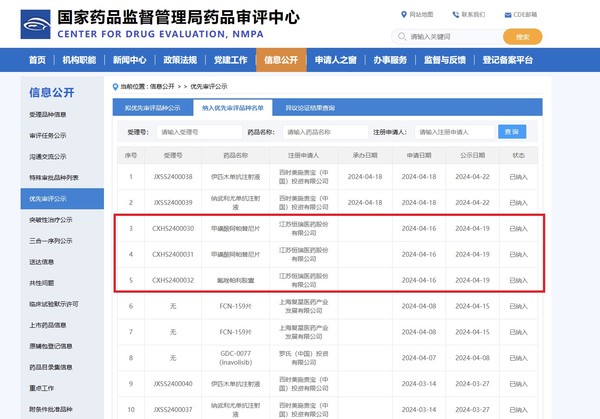Open 受理品种信息 in the sidebar
The image size is (600, 419).
coord(48,114)
